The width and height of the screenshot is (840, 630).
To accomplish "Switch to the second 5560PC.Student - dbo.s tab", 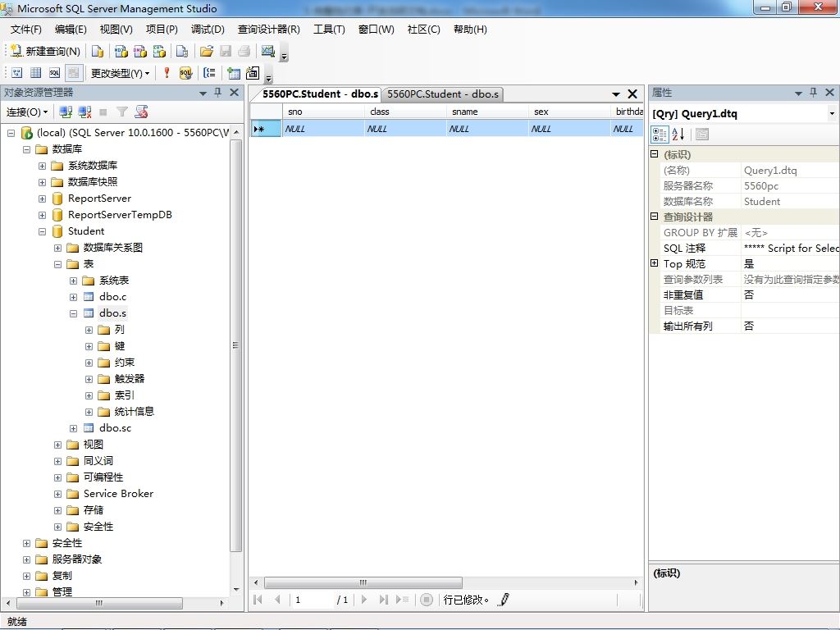I will (442, 94).
